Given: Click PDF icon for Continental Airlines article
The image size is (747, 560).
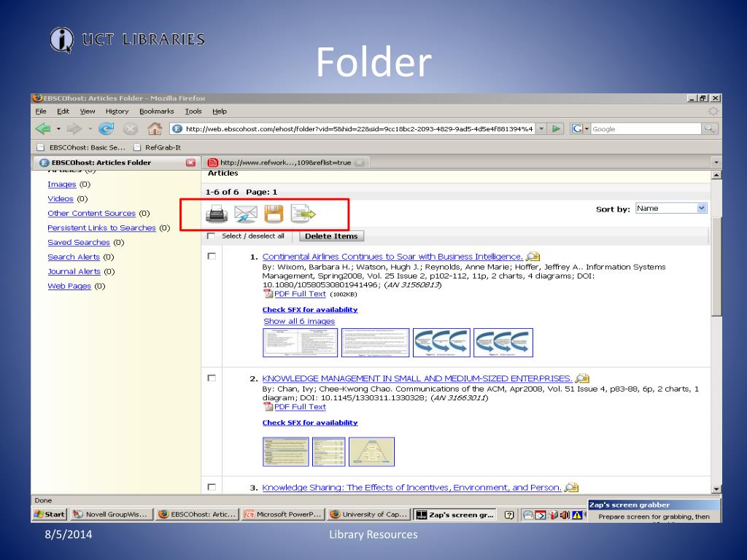Looking at the screenshot, I should pyautogui.click(x=268, y=294).
